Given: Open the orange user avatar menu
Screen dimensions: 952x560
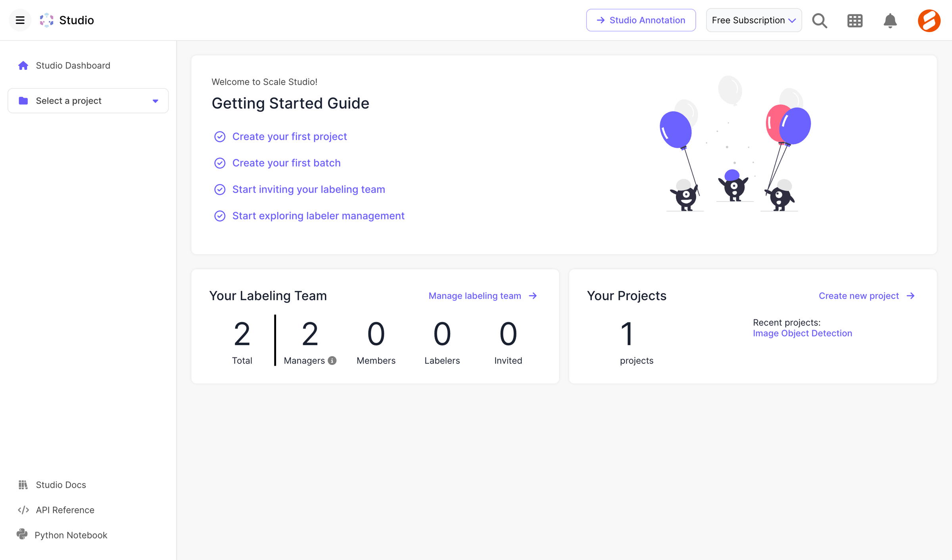Looking at the screenshot, I should (929, 20).
